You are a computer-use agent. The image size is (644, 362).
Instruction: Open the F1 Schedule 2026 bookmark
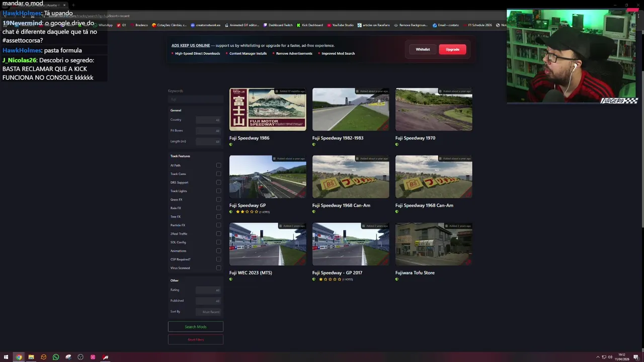[x=477, y=25]
